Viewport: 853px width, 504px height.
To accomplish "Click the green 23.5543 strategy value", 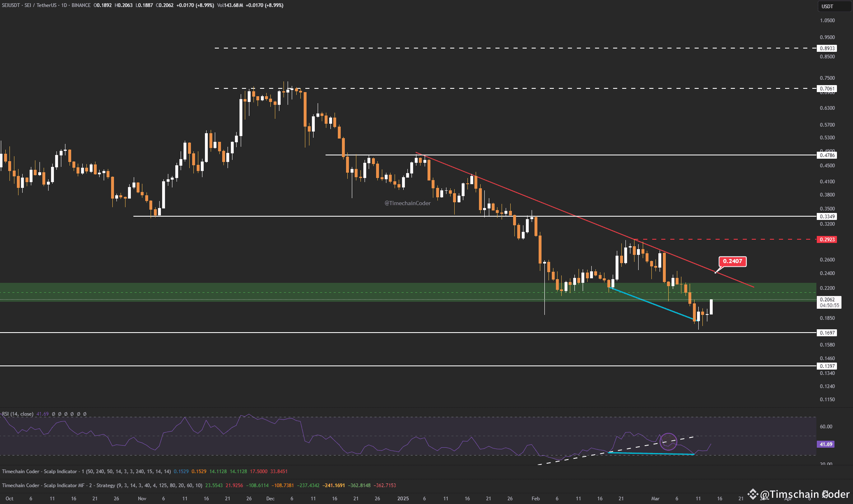I will 214,486.
